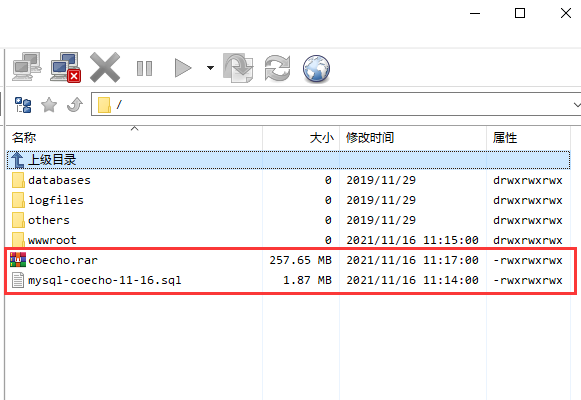Click the disconnect icon with red X

(66, 67)
